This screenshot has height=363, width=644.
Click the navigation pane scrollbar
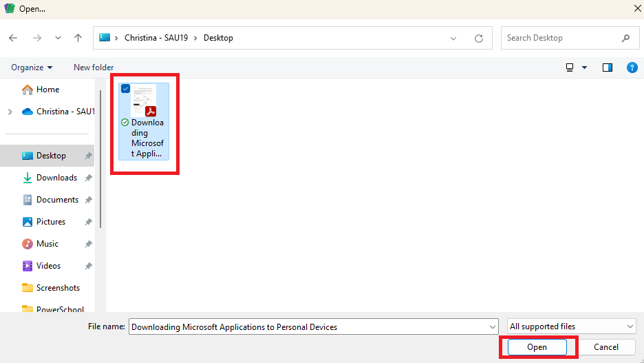click(x=100, y=160)
